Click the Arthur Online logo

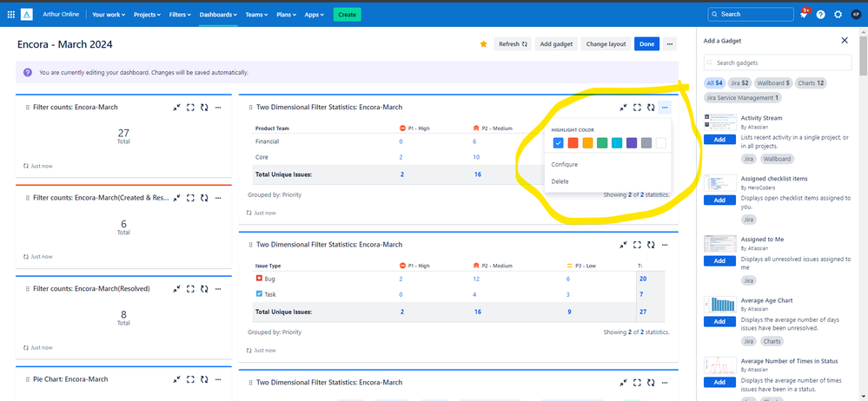(27, 15)
